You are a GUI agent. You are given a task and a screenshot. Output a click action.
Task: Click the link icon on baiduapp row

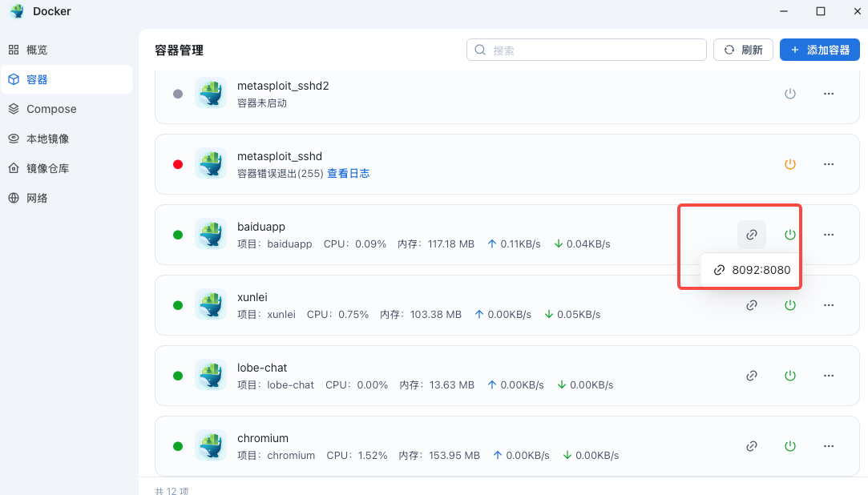751,235
